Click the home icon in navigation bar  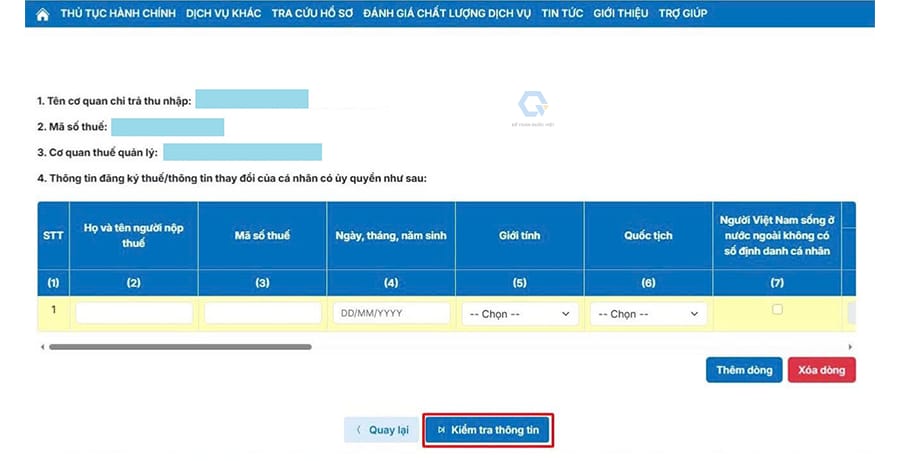coord(42,14)
